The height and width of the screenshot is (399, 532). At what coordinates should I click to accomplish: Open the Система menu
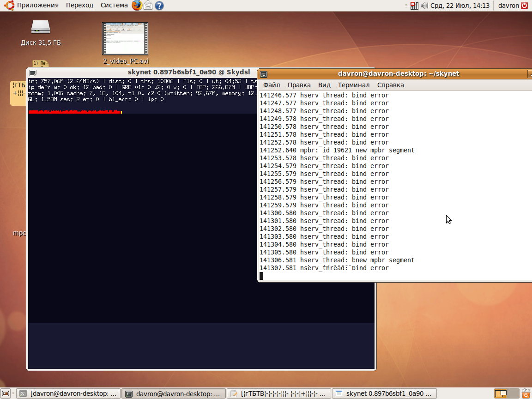point(114,6)
